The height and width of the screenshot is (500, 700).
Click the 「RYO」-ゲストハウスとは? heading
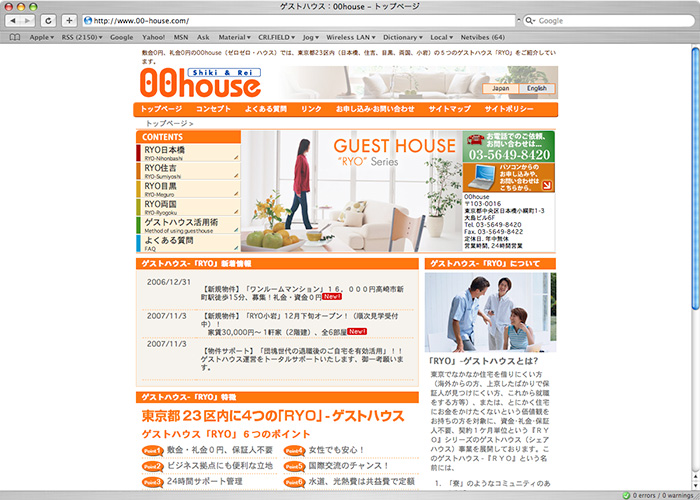click(x=483, y=361)
